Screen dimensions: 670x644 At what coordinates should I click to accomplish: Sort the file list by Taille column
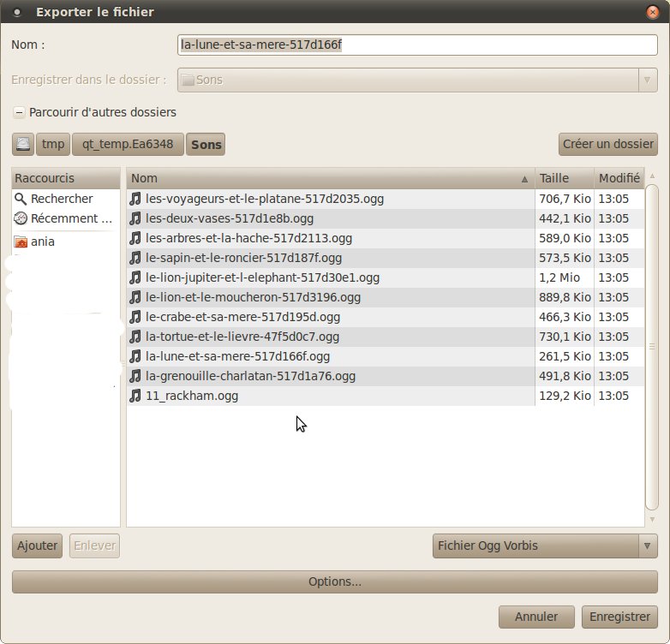[x=565, y=178]
